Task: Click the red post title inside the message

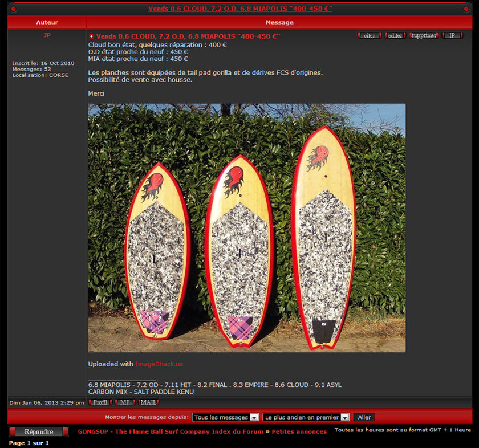Action: point(188,36)
